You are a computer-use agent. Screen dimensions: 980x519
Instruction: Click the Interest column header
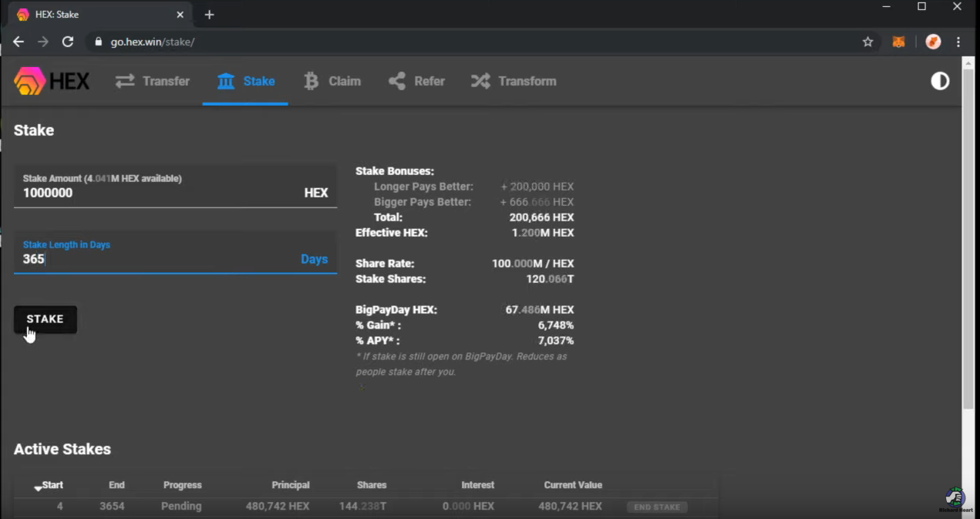(x=478, y=485)
